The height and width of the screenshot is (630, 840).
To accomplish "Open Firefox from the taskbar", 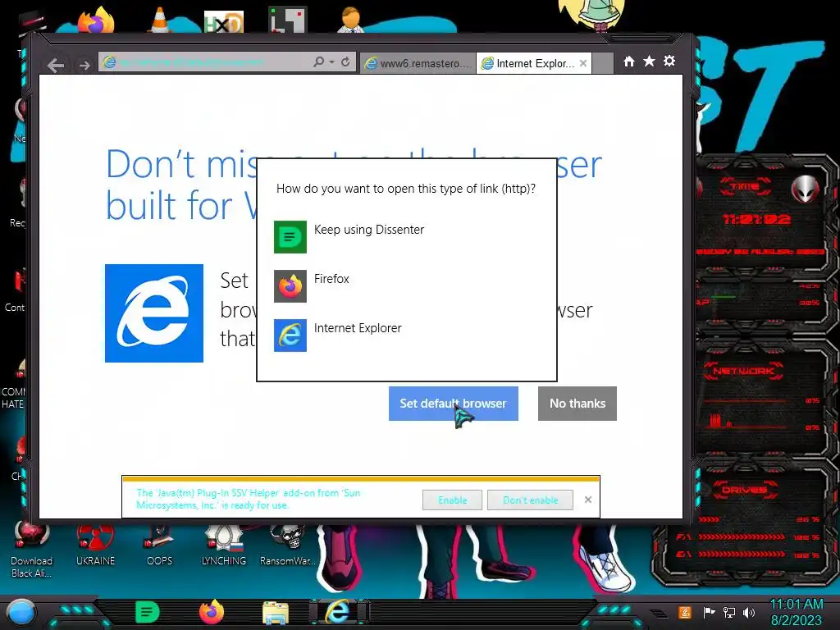I will [x=212, y=612].
